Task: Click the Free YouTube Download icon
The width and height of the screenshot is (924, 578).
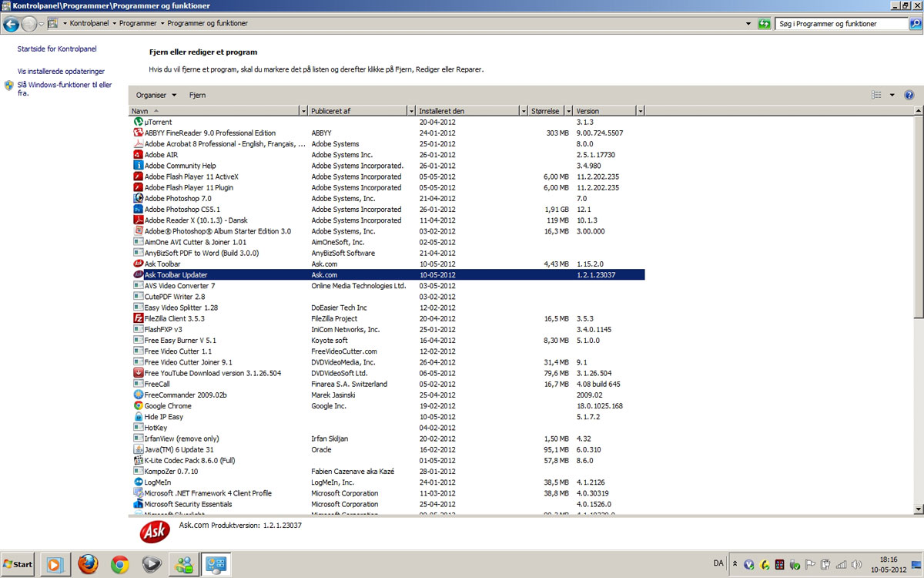Action: click(139, 373)
